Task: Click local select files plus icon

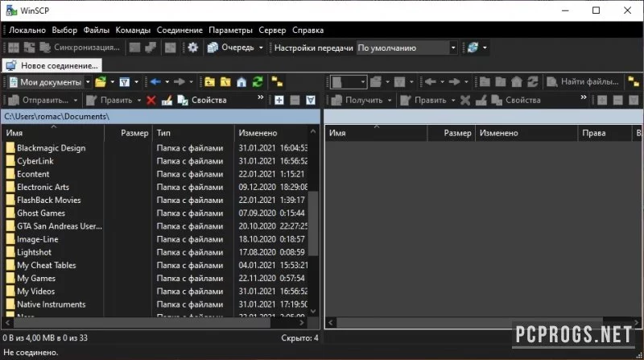Action: pos(279,100)
